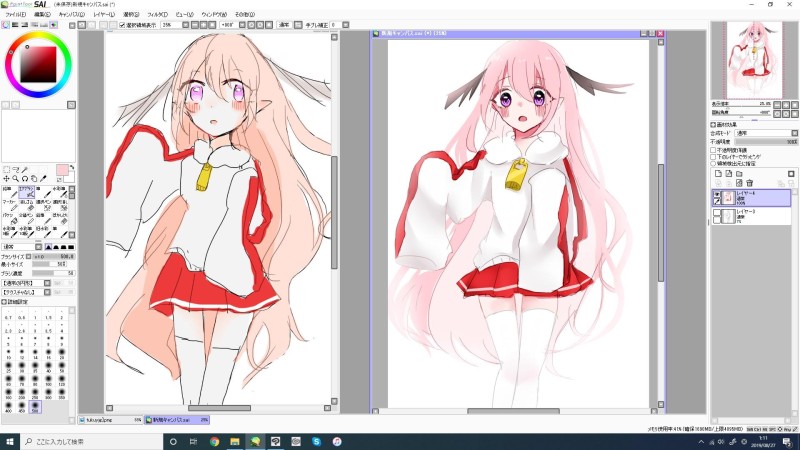
Task: Open the ファイル menu
Action: click(15, 14)
